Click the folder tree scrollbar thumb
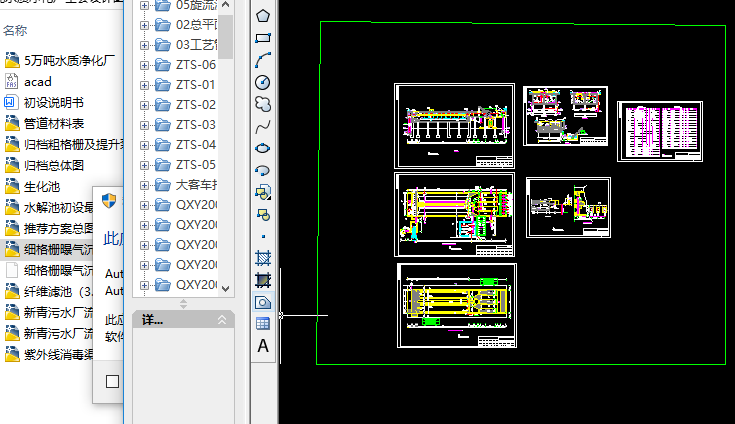The width and height of the screenshot is (735, 424). coord(225,37)
